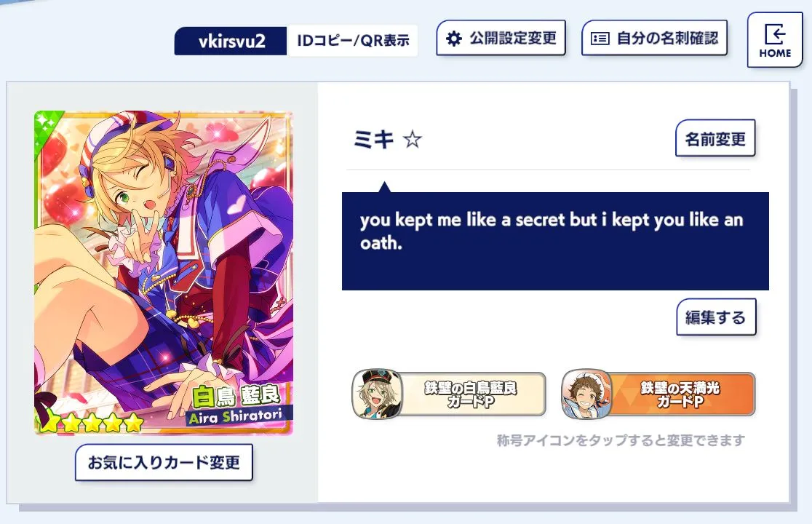Image resolution: width=812 pixels, height=524 pixels.
Task: Select the orange 鉄壁の天満光 ガードP badge
Action: pyautogui.click(x=658, y=394)
